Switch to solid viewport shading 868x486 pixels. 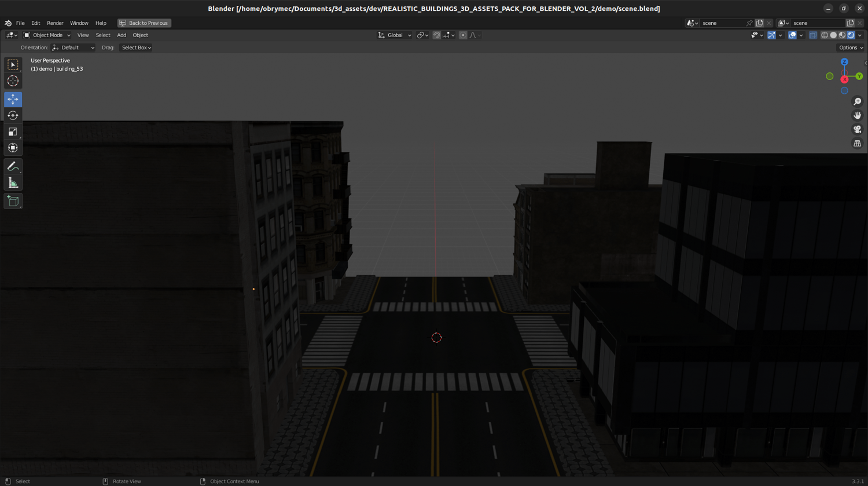[833, 35]
